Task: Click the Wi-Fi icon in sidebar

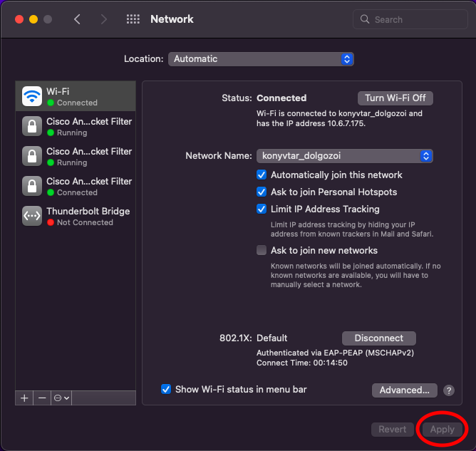Action: 32,96
